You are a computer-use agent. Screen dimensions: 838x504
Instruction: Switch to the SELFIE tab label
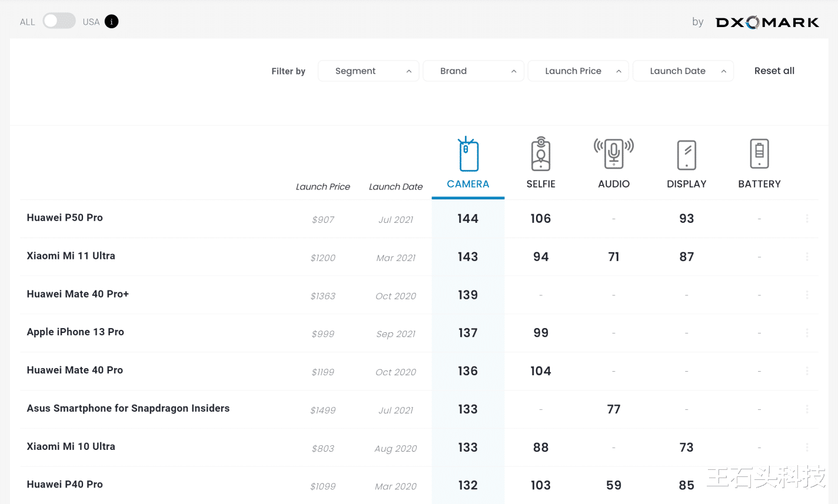(x=541, y=184)
